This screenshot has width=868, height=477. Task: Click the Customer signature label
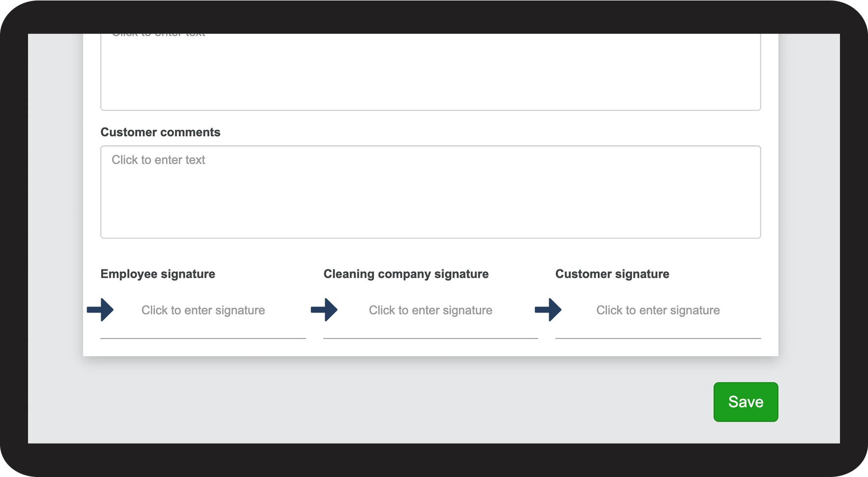pyautogui.click(x=612, y=274)
